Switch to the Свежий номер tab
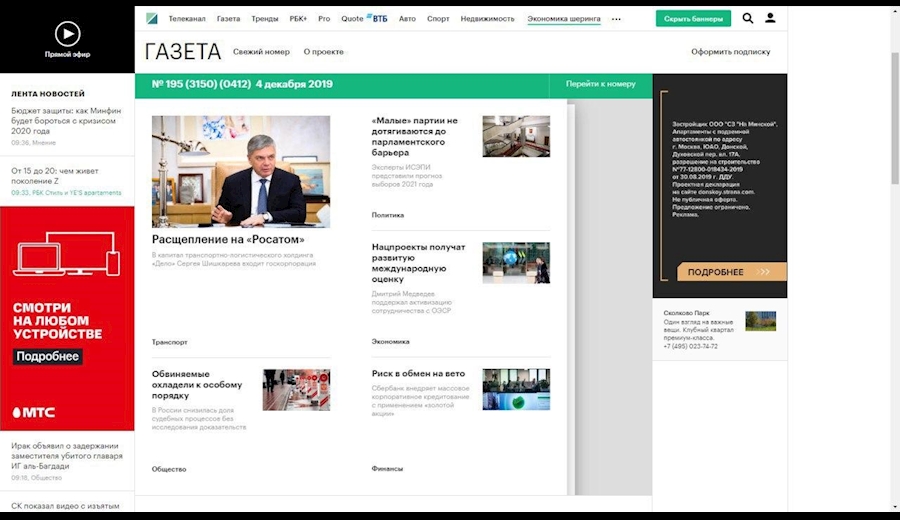 261,51
